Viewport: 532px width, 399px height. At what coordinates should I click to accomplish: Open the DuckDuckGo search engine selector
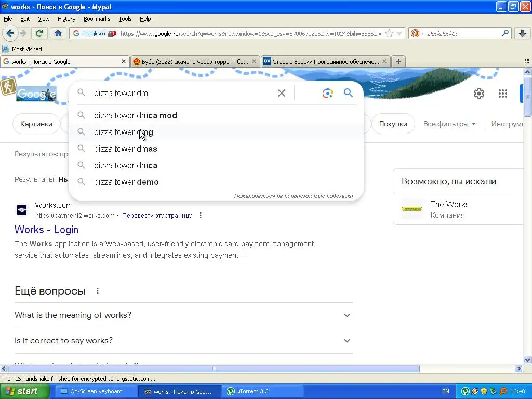[417, 34]
